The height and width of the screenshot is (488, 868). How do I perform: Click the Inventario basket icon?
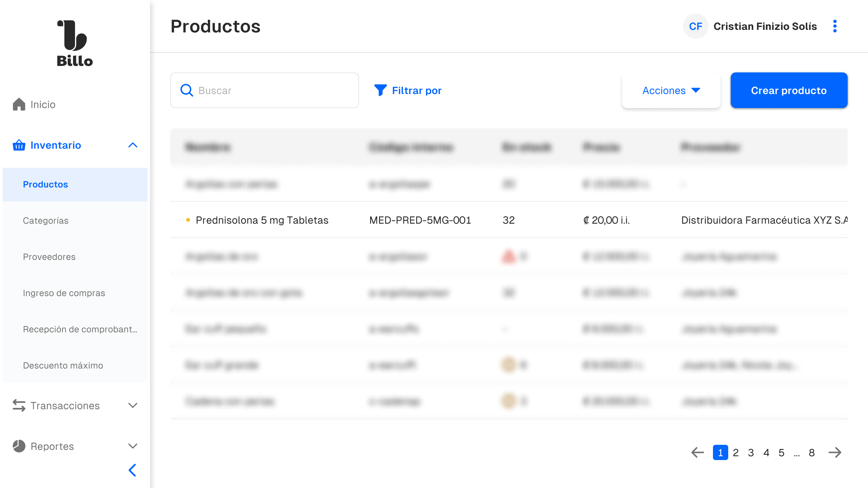19,145
